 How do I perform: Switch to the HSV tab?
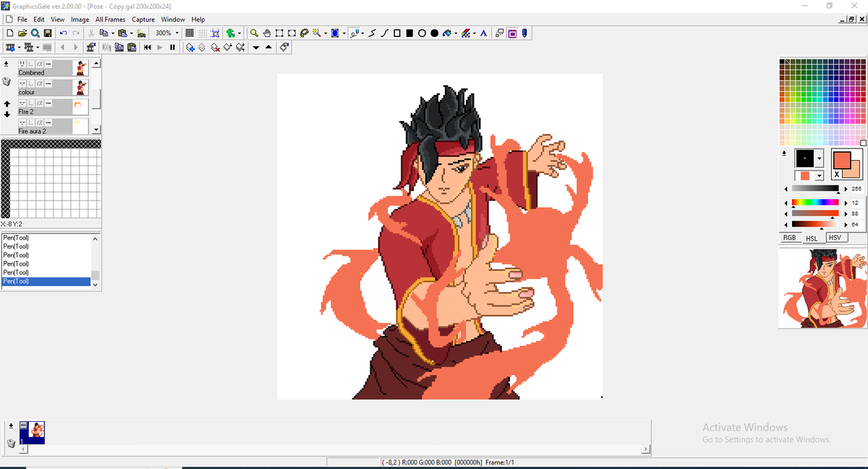[835, 237]
